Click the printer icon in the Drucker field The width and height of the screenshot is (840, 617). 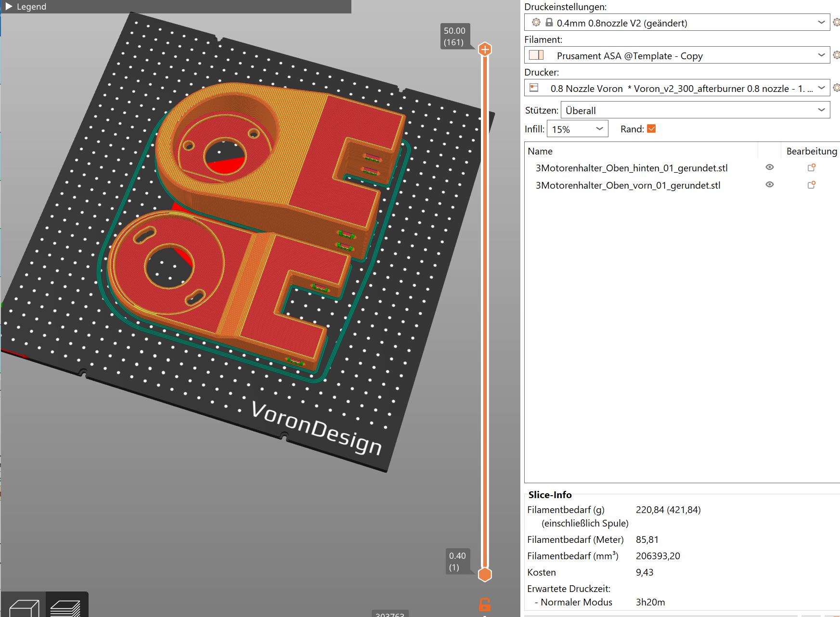(534, 88)
